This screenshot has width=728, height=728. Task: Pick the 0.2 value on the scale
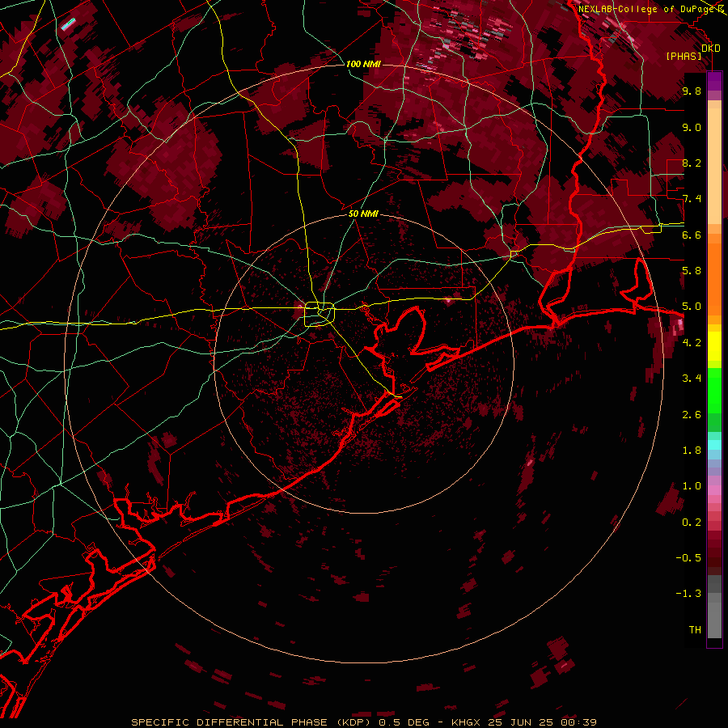692,522
